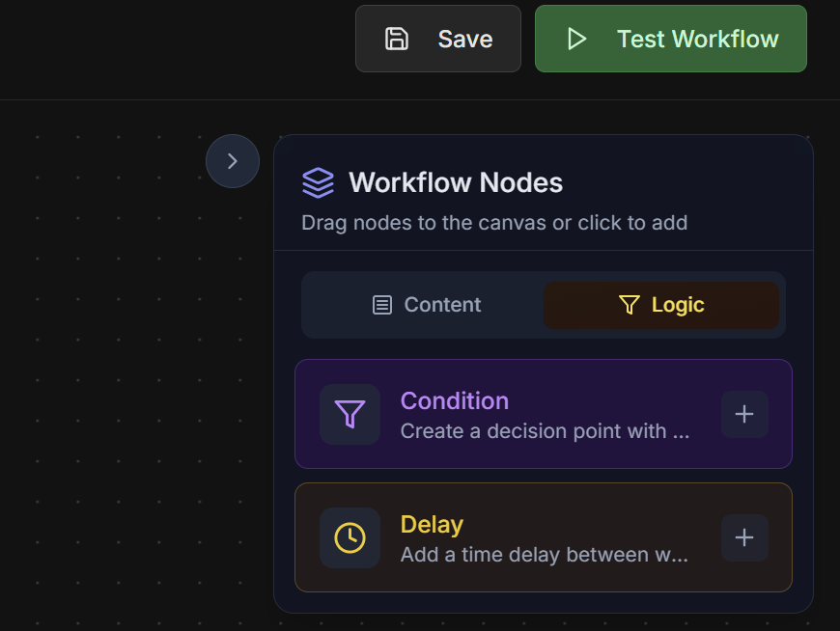Image resolution: width=840 pixels, height=631 pixels.
Task: Select the clock icon on the Delay node
Action: click(350, 537)
